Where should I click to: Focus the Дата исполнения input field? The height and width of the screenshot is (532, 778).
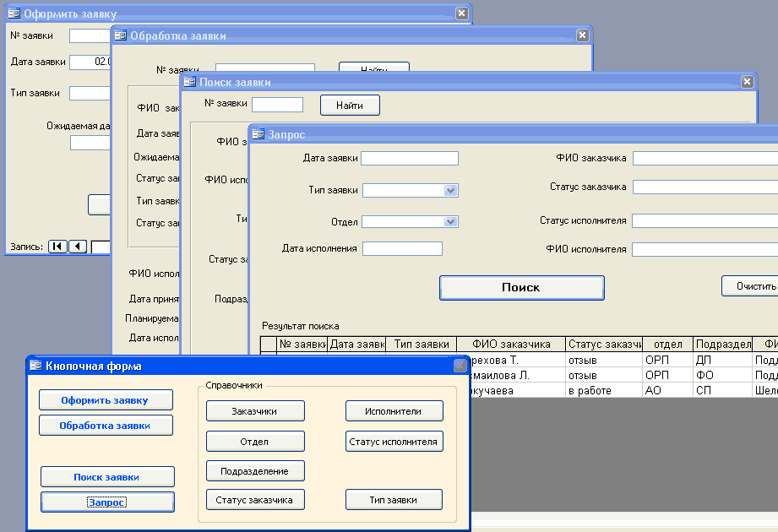tap(402, 248)
